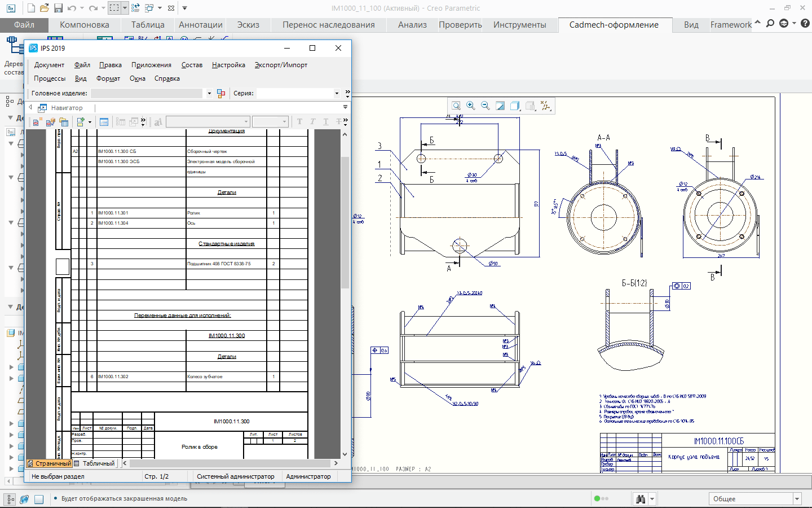
Task: Click the Save icon in Creo quick access toolbar
Action: tap(58, 8)
